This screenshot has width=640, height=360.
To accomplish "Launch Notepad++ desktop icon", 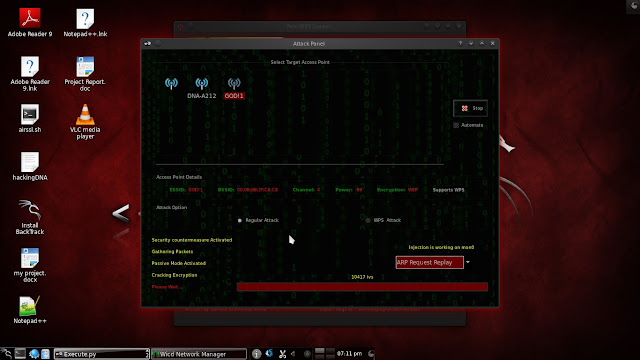I will click(x=30, y=310).
